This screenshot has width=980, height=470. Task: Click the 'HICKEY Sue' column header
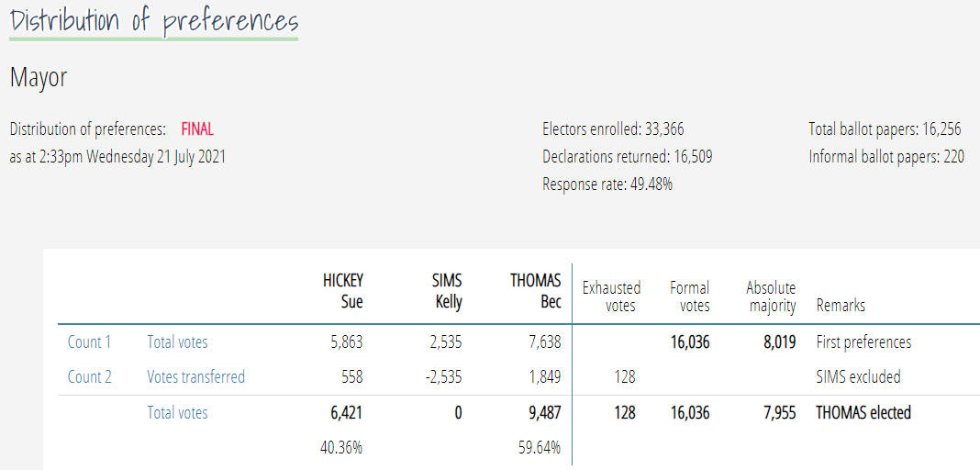tap(342, 291)
